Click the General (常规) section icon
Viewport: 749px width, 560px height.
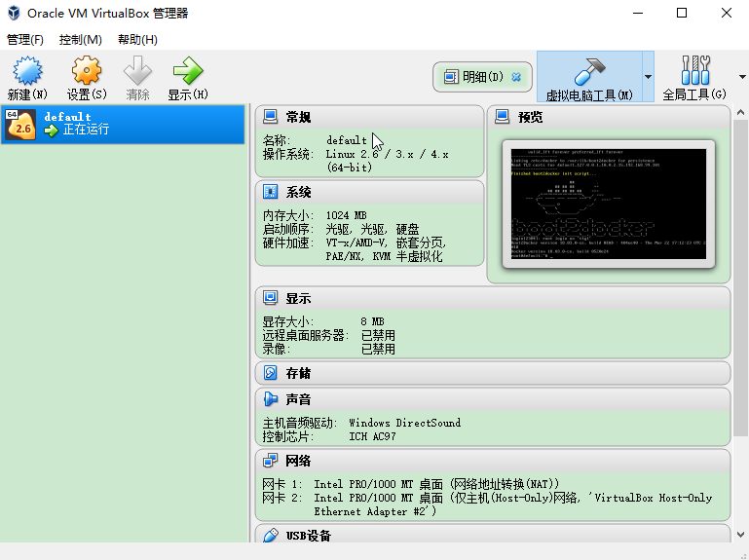(271, 117)
